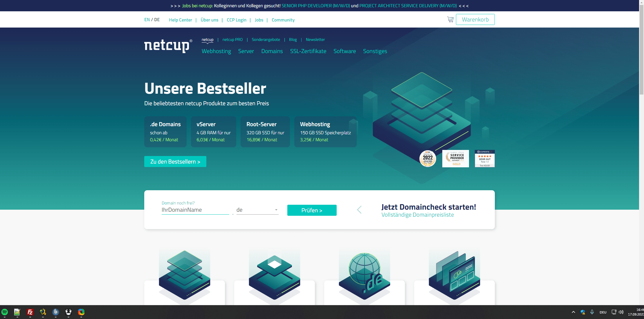
Task: Open the Blog link
Action: point(293,40)
